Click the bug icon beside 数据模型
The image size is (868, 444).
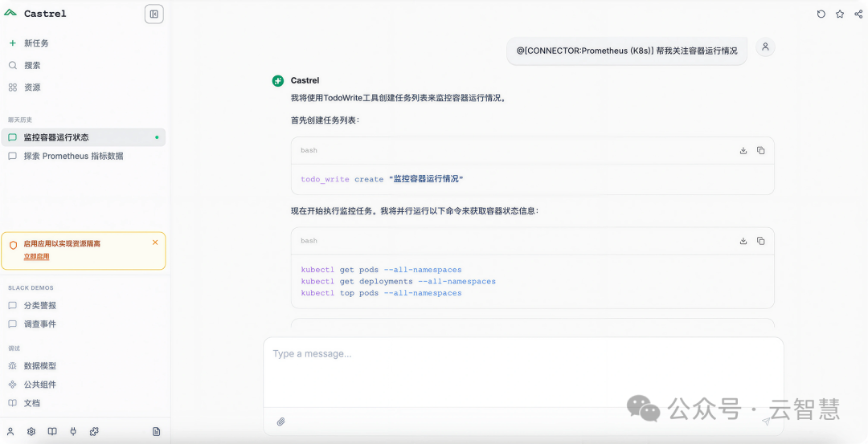pyautogui.click(x=12, y=366)
